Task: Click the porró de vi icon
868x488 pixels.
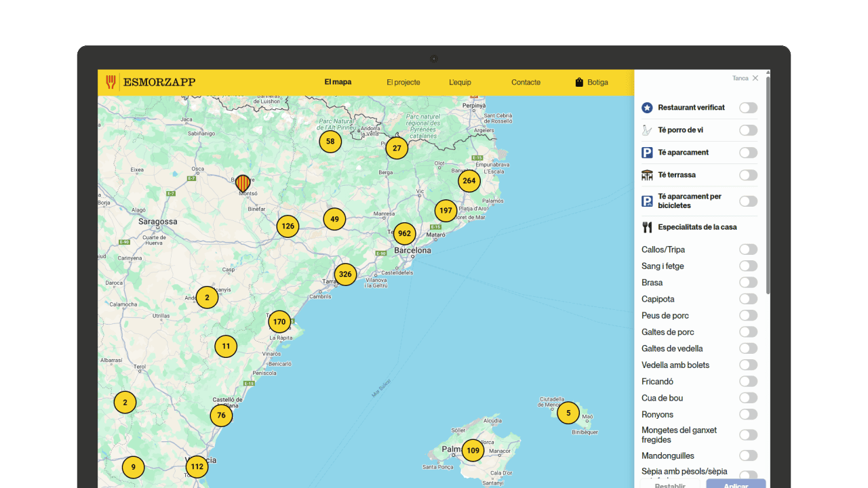Action: (647, 130)
